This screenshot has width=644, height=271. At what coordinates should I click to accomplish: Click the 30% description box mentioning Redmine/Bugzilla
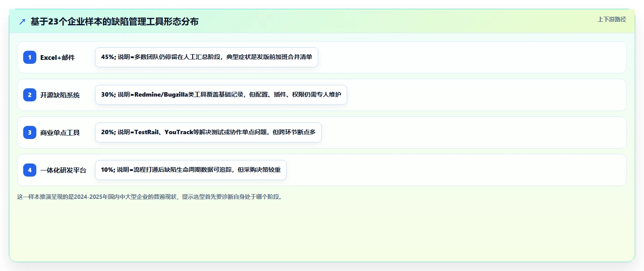coord(221,95)
